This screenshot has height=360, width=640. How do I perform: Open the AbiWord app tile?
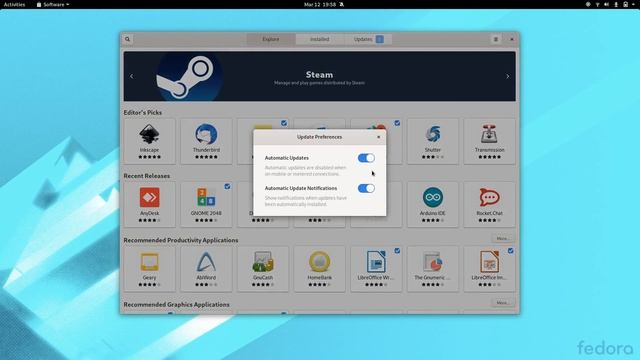point(206,269)
